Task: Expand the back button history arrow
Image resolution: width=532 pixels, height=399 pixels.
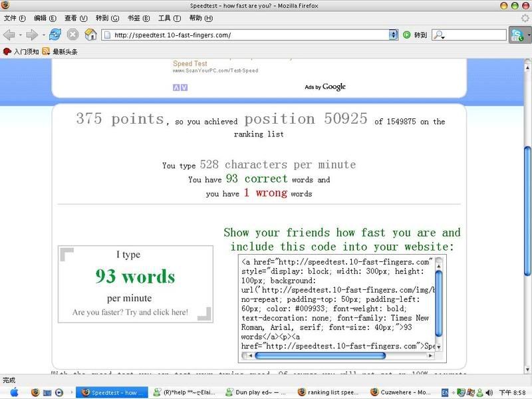Action: click(20, 35)
